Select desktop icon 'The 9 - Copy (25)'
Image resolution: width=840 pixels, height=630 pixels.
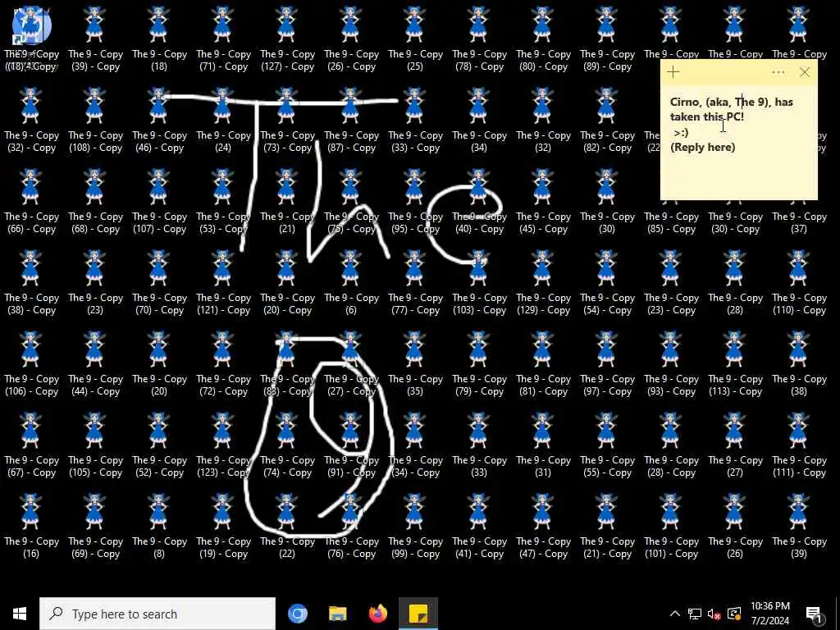point(415,40)
